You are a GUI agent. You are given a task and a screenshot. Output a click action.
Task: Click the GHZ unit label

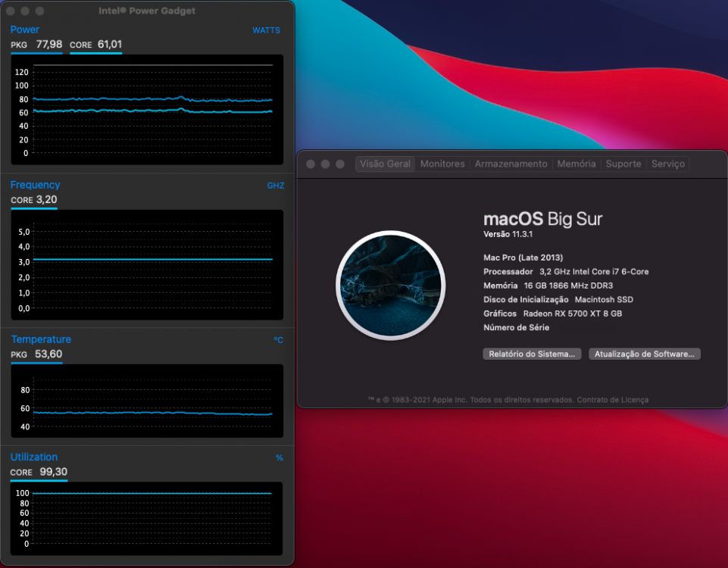coord(275,186)
